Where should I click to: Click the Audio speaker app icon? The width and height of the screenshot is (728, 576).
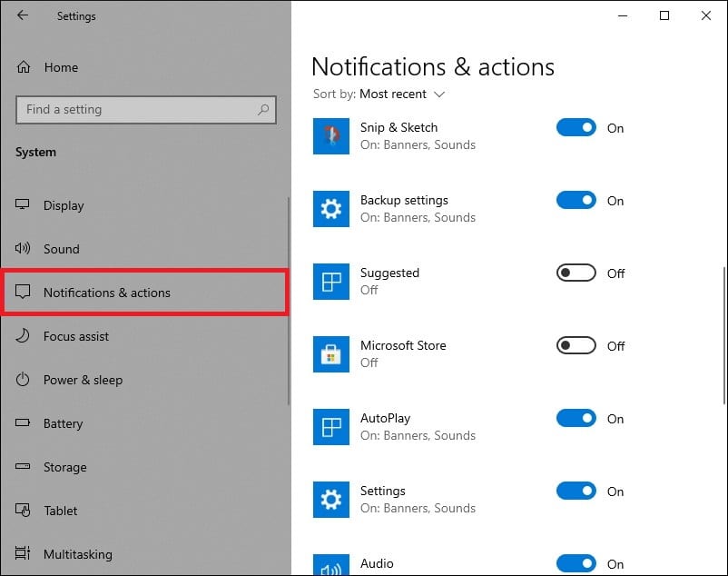(x=331, y=565)
